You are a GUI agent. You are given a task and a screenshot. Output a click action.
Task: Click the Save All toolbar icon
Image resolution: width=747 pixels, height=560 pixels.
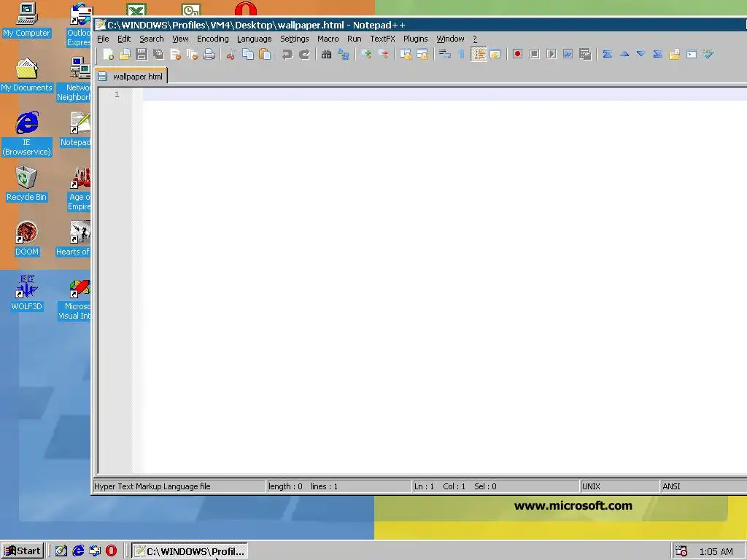(x=158, y=54)
